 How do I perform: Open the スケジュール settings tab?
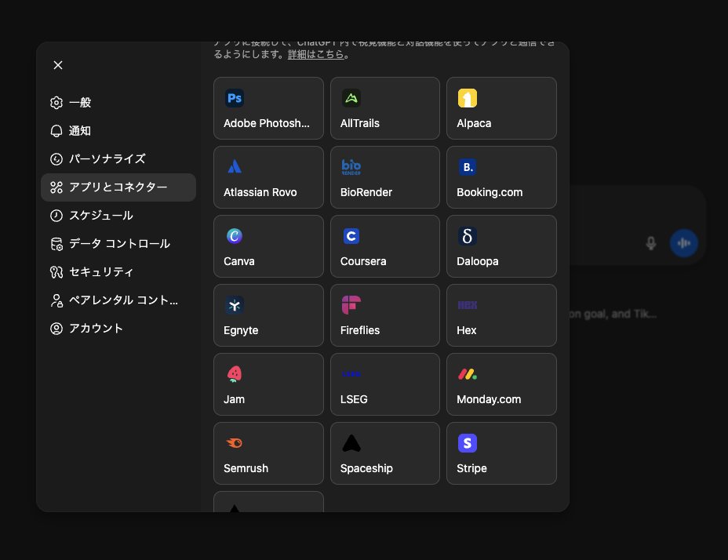point(118,216)
